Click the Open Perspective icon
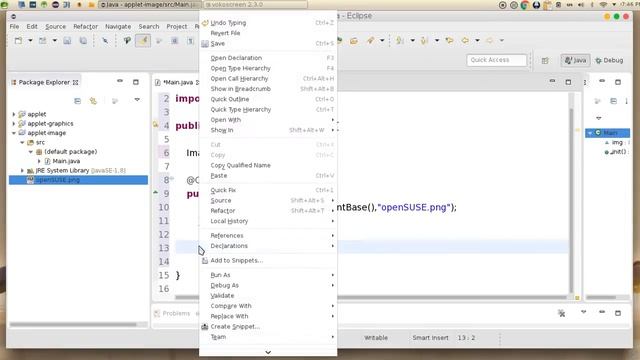 click(x=545, y=60)
